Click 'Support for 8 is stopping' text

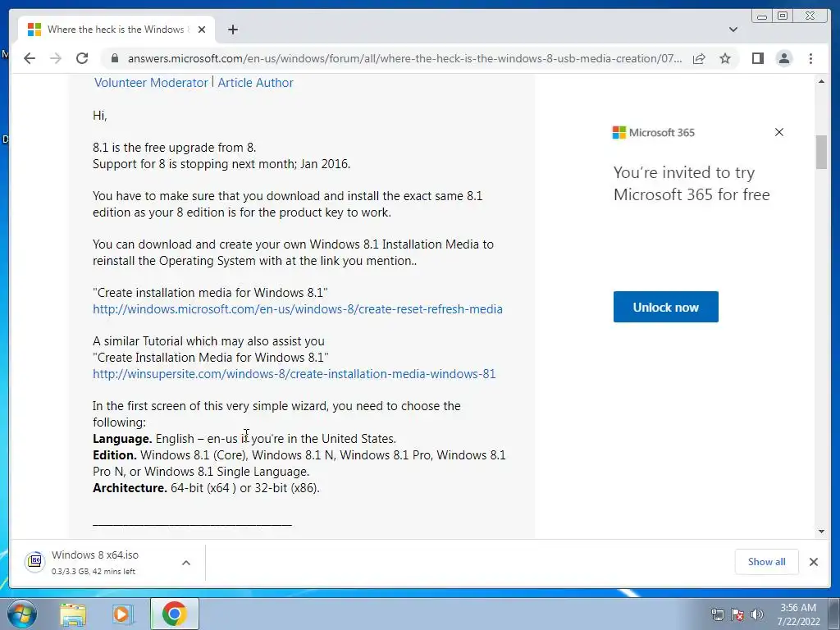click(221, 164)
